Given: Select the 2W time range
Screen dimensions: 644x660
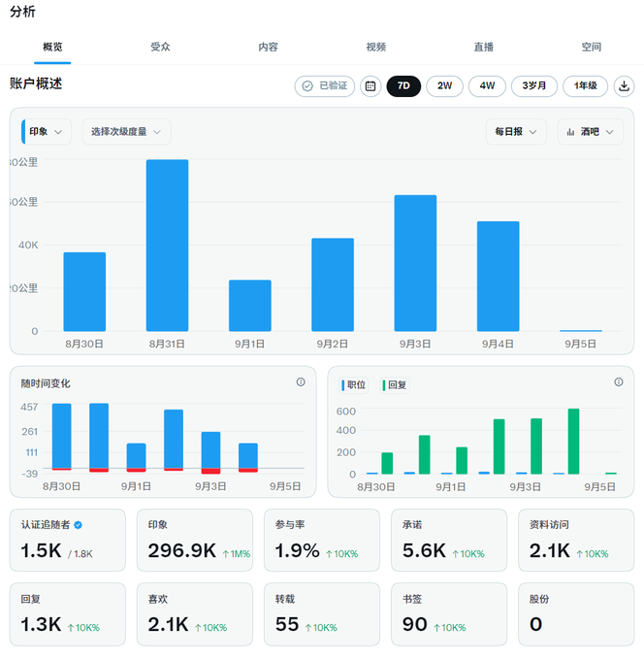Looking at the screenshot, I should [444, 86].
